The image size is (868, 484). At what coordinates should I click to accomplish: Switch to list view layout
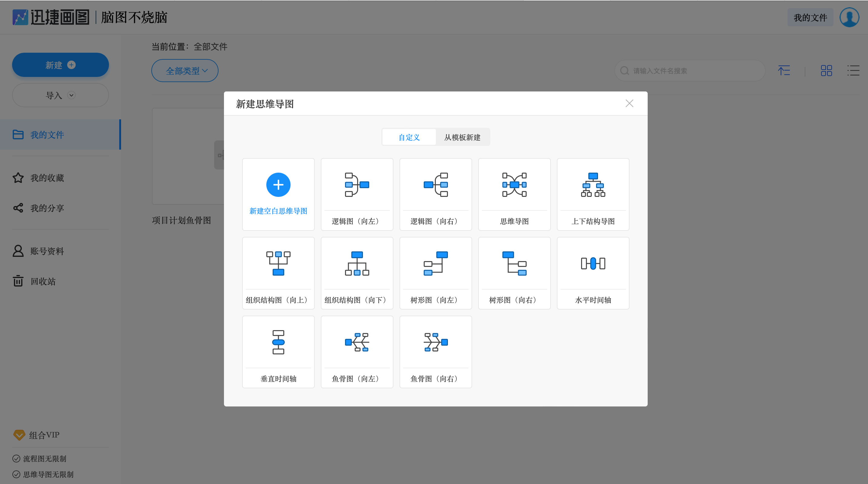tap(853, 71)
